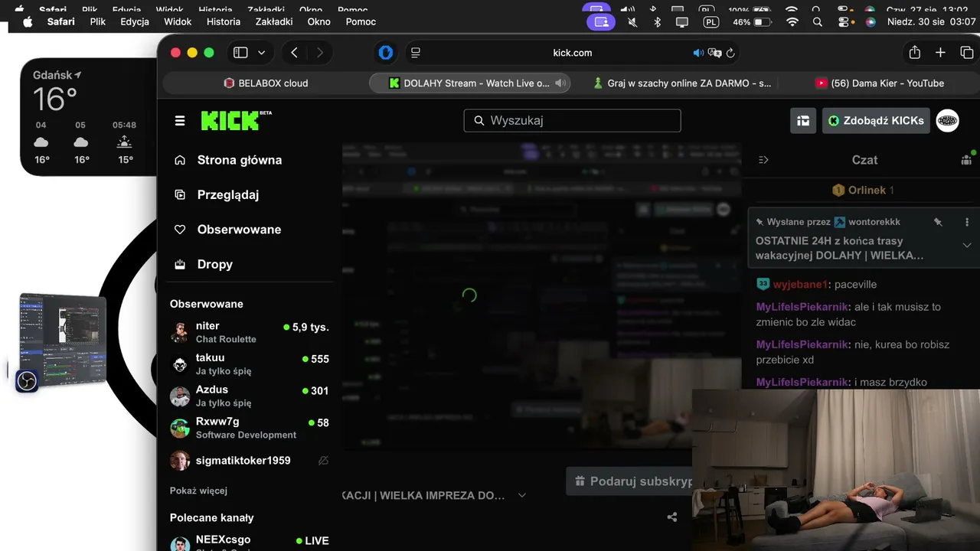Image resolution: width=980 pixels, height=551 pixels.
Task: Open NEEXcsgo recommended channel
Action: pos(250,543)
